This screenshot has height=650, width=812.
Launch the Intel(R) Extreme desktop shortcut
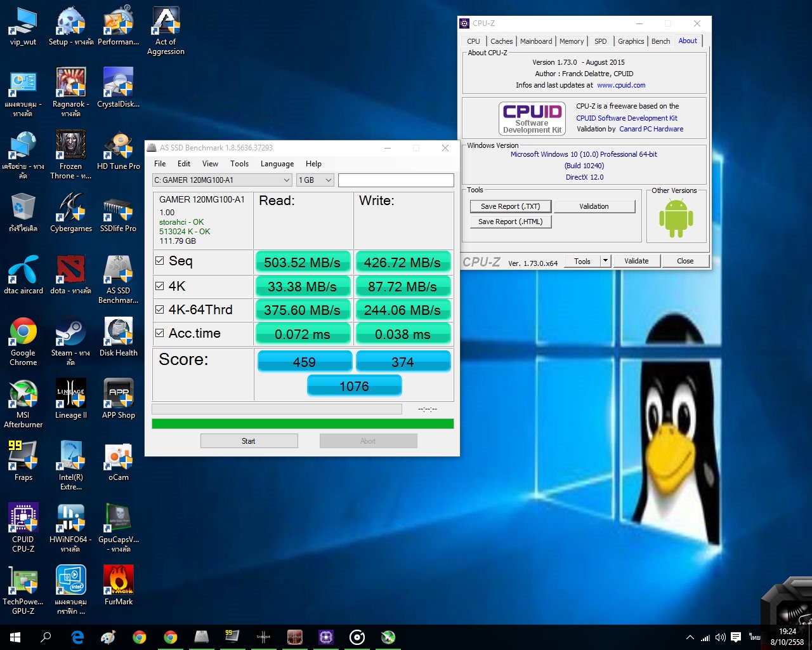(x=71, y=467)
